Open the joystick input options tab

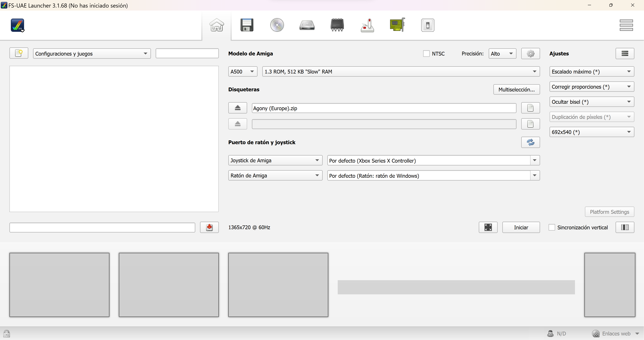pos(367,25)
